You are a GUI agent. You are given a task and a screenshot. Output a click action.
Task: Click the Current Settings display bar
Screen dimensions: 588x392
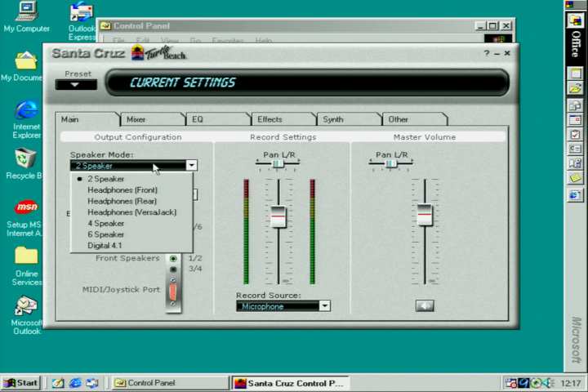[308, 82]
